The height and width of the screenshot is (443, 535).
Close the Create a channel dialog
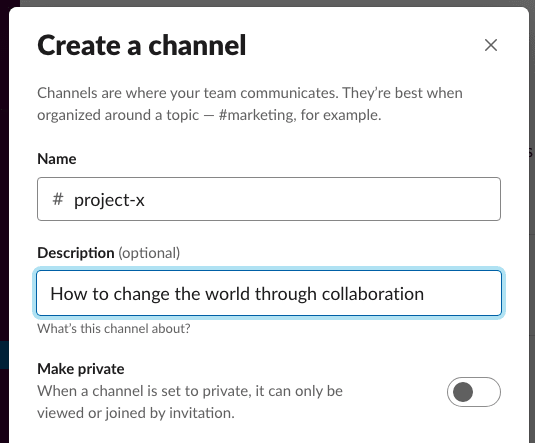[491, 45]
